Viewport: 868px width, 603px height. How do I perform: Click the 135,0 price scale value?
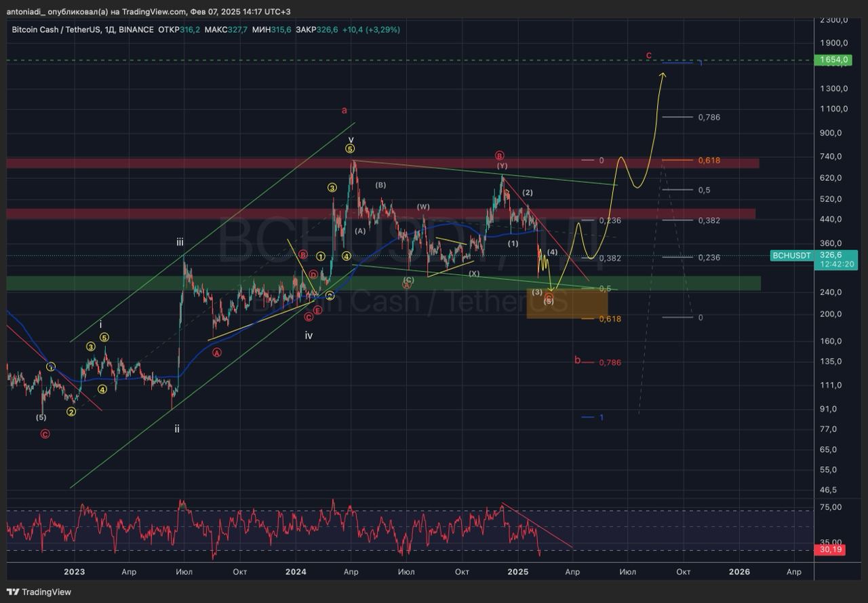coord(831,362)
